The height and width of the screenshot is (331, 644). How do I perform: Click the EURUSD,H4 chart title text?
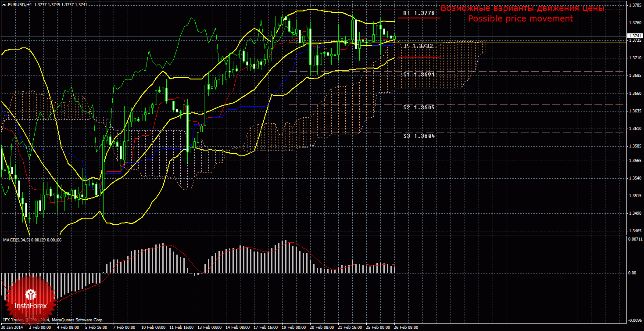[19, 4]
